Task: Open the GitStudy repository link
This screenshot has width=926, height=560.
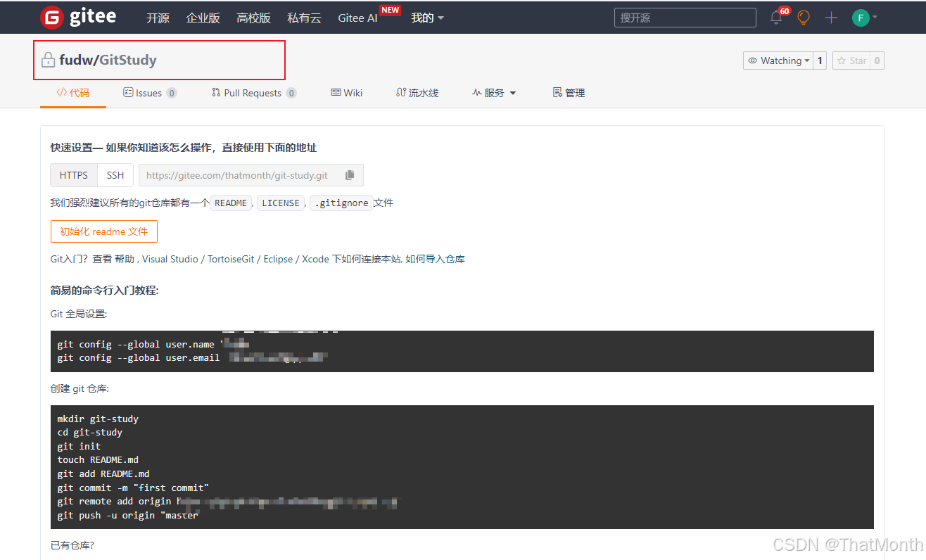Action: point(128,60)
